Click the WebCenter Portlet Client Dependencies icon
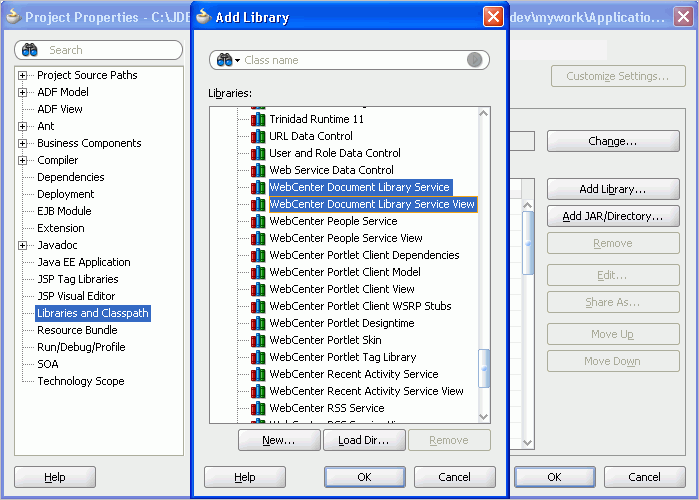The height and width of the screenshot is (500, 699). [258, 255]
